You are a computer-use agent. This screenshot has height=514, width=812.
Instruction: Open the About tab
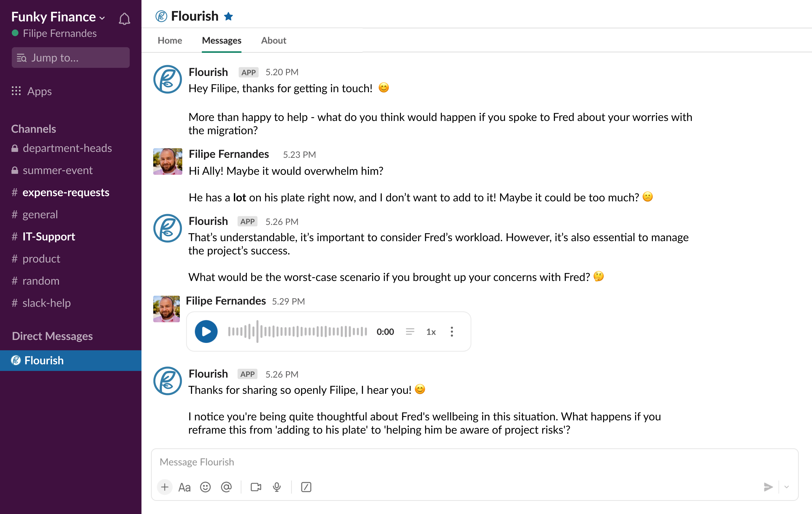(x=273, y=41)
